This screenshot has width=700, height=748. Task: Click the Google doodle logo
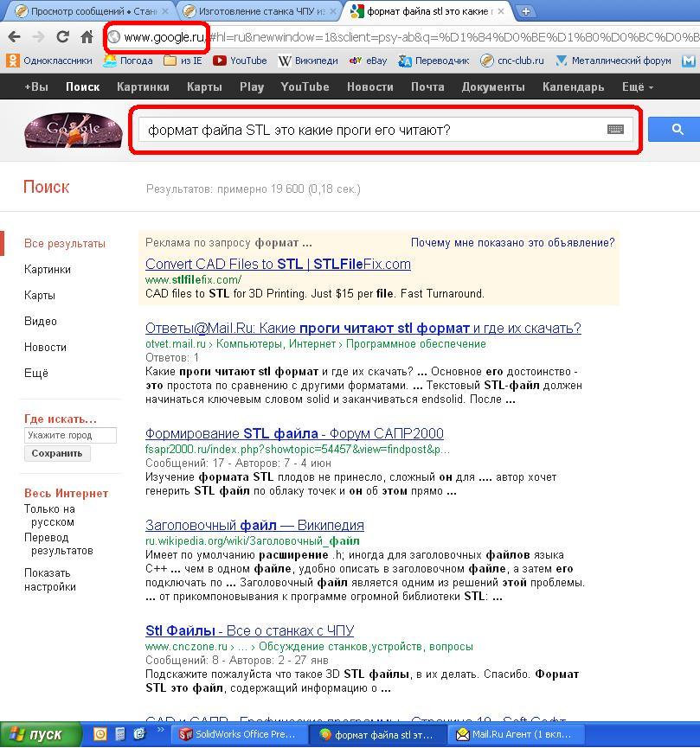click(x=73, y=130)
